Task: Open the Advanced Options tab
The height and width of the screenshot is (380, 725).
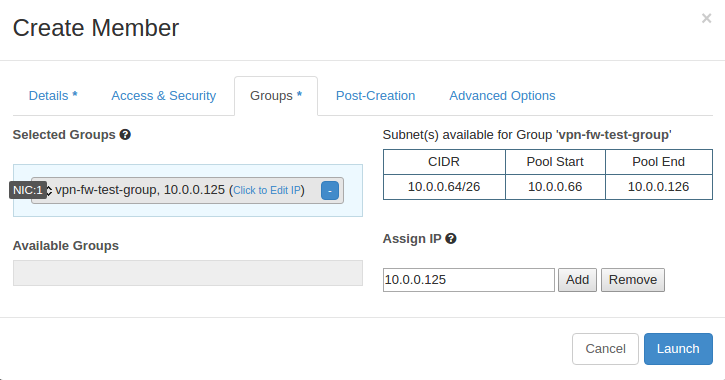Action: tap(502, 96)
